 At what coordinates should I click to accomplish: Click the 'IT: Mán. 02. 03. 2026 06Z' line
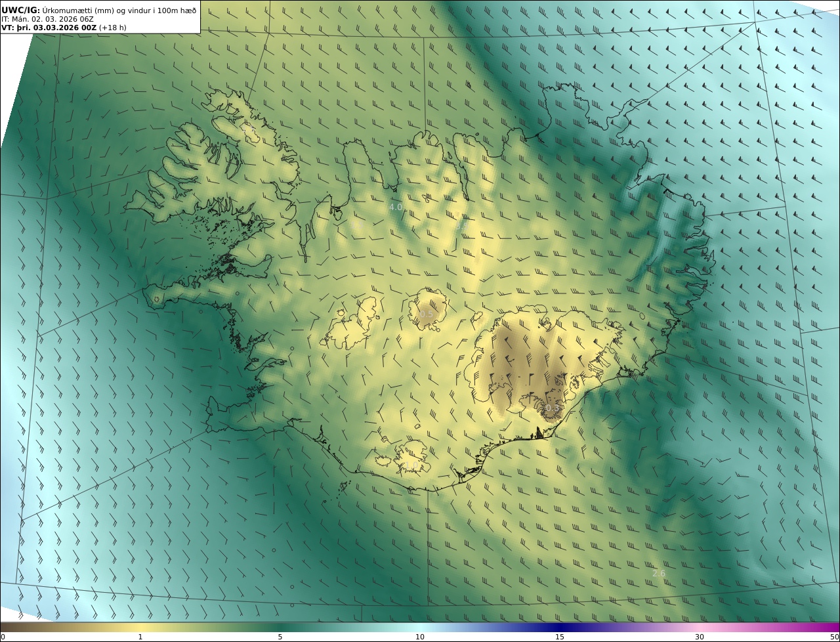point(48,19)
